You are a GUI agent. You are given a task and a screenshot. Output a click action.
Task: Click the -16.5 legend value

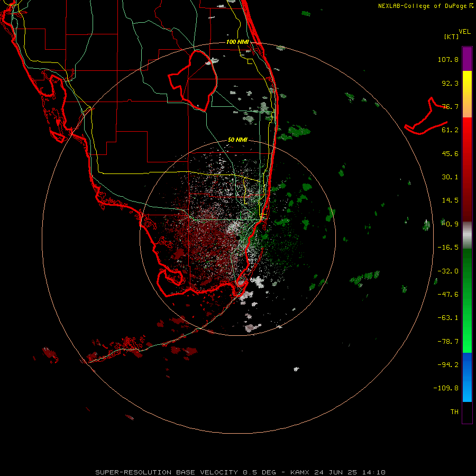[448, 248]
